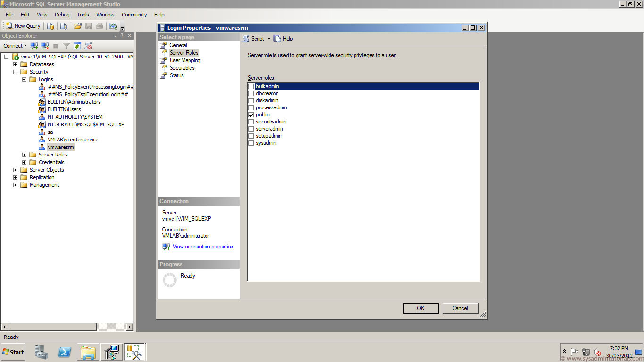
Task: Uncheck the public server role
Action: pyautogui.click(x=251, y=115)
